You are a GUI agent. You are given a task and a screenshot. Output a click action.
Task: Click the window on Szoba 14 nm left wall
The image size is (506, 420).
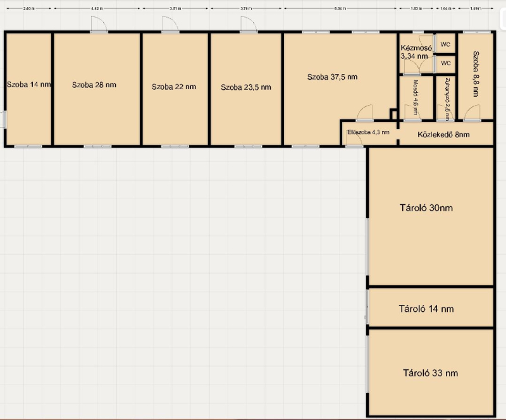coord(4,119)
